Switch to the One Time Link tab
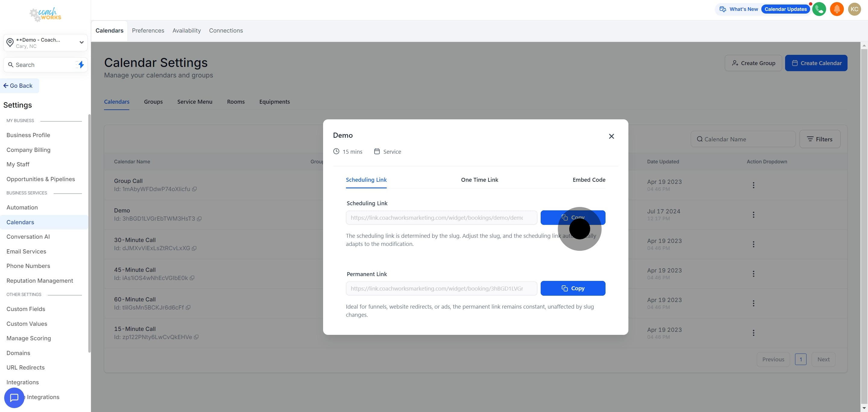868x412 pixels. (479, 180)
